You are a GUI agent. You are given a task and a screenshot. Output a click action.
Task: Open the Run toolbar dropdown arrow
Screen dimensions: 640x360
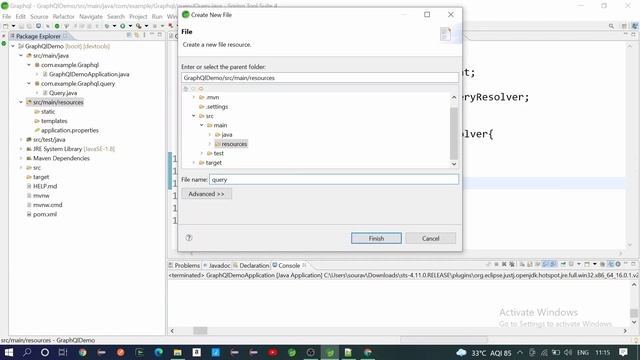point(130,26)
